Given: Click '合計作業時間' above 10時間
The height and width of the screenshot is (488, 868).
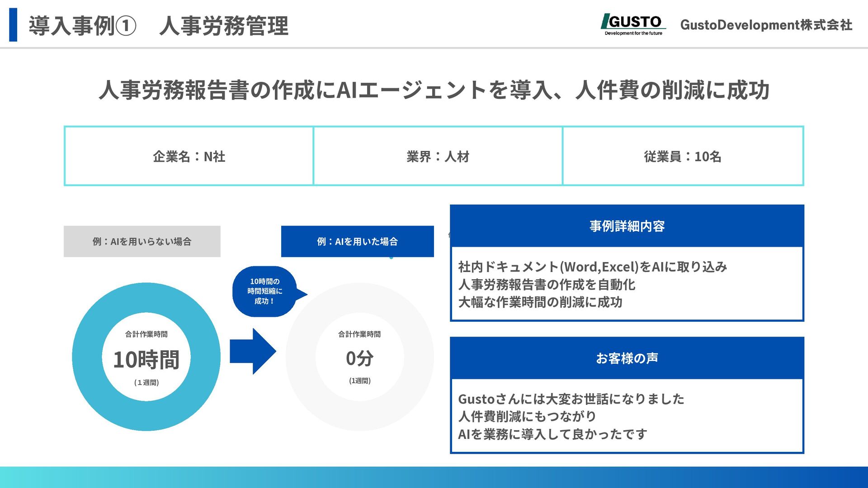Looking at the screenshot, I should tap(146, 334).
